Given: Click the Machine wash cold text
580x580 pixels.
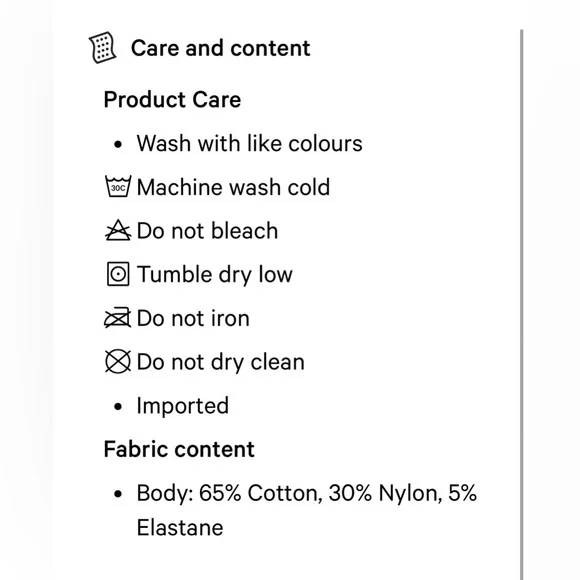Looking at the screenshot, I should 233,187.
